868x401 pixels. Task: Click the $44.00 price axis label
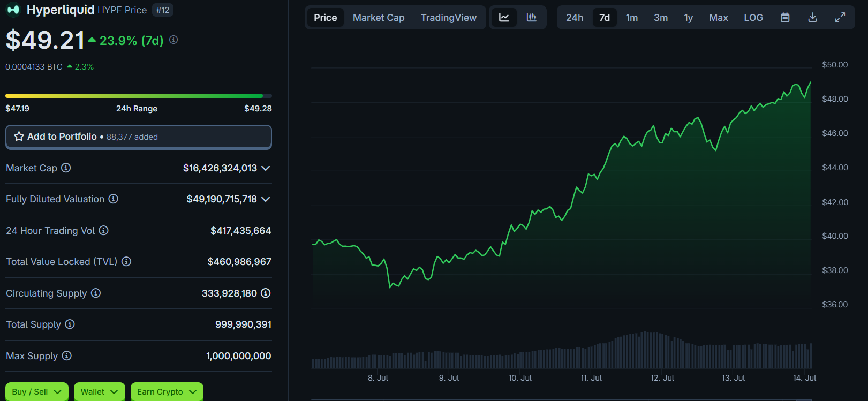click(x=835, y=168)
